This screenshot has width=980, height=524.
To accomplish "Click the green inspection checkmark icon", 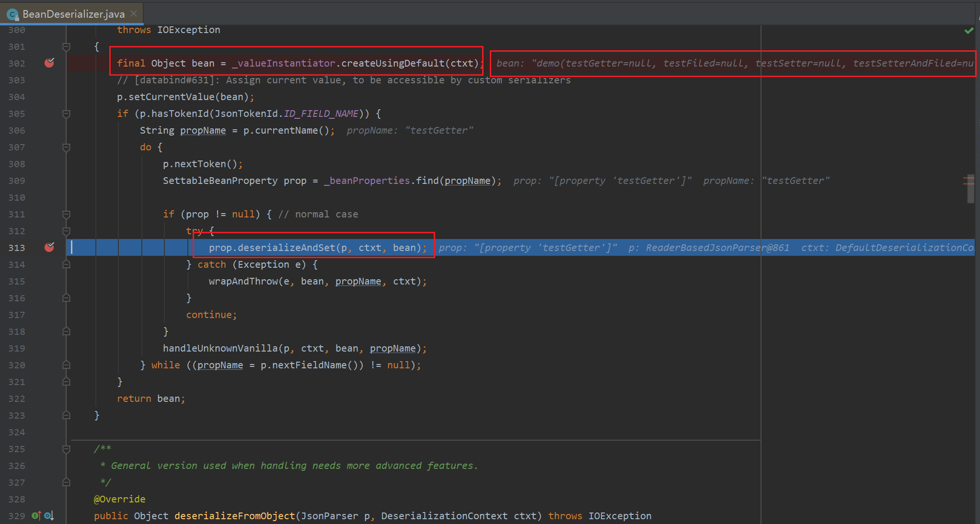I will click(x=968, y=31).
